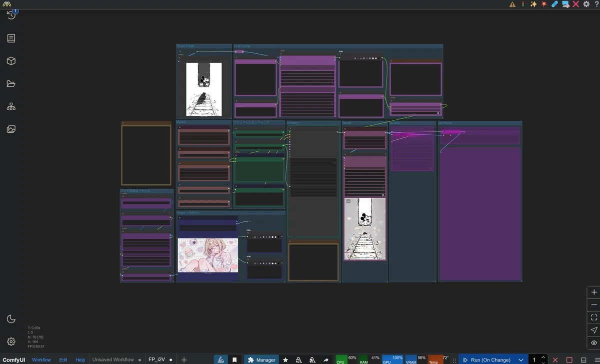Click the red explosion icon
Viewport: 600px width, 364px height.
click(x=544, y=4)
